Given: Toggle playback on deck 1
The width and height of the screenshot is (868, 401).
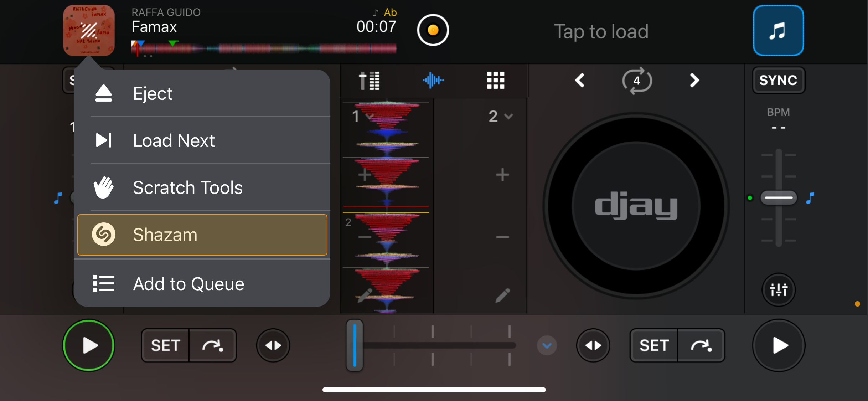Looking at the screenshot, I should click(89, 345).
